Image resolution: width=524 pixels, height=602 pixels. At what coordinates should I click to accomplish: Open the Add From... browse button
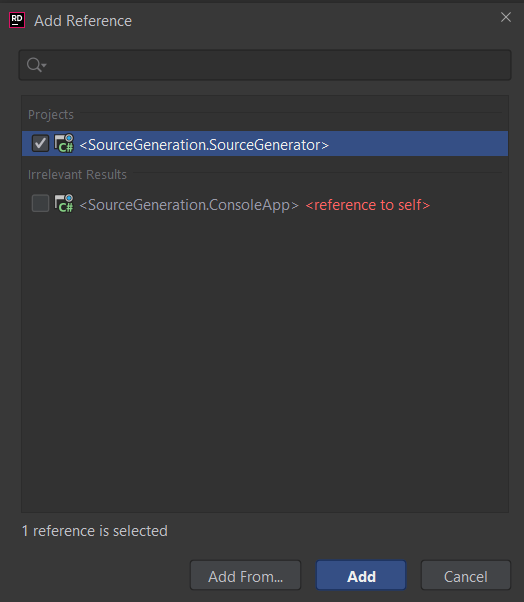[245, 575]
